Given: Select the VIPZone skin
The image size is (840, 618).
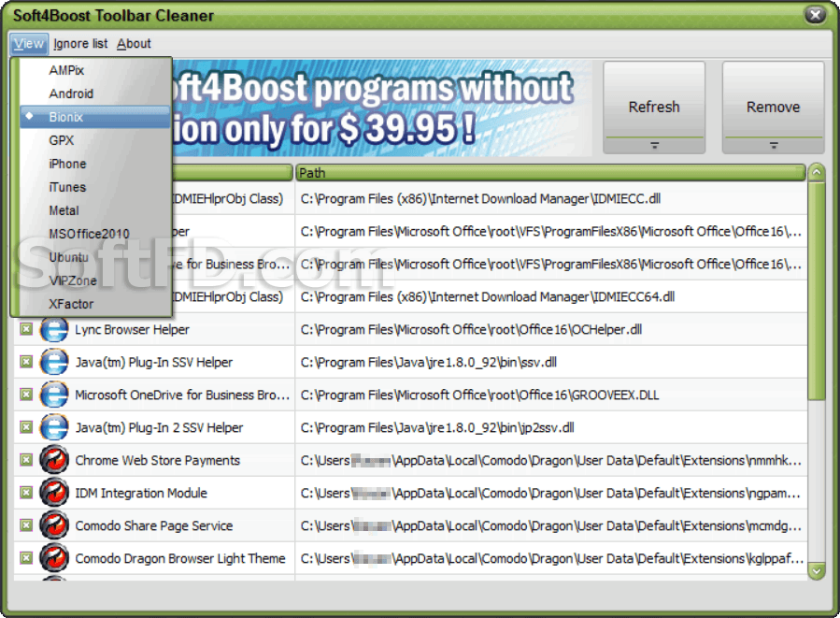Looking at the screenshot, I should tap(95, 280).
